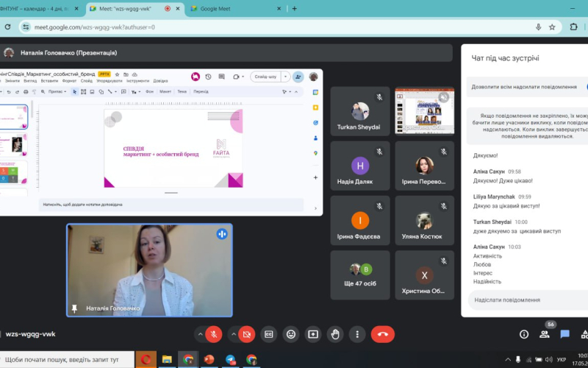
Task: Open more options three-dot menu
Action: pos(357,334)
